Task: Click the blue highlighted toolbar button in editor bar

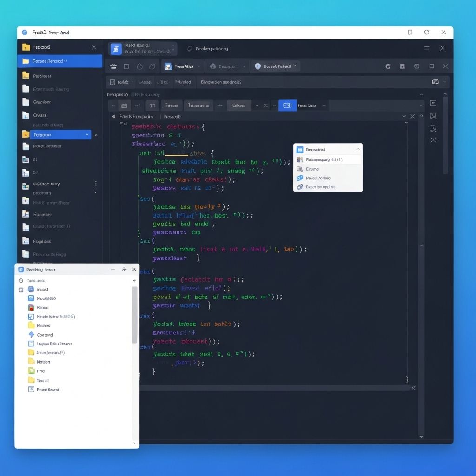Action: pos(287,106)
